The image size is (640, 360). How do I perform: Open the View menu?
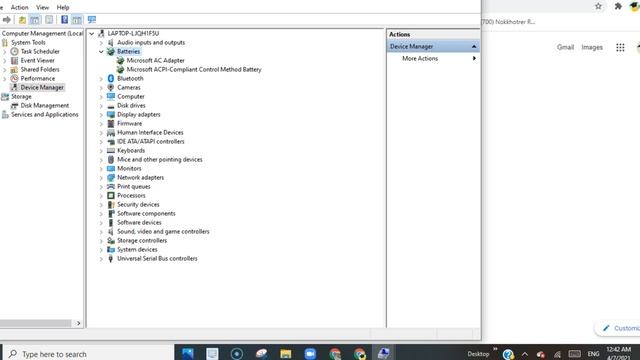click(x=42, y=7)
